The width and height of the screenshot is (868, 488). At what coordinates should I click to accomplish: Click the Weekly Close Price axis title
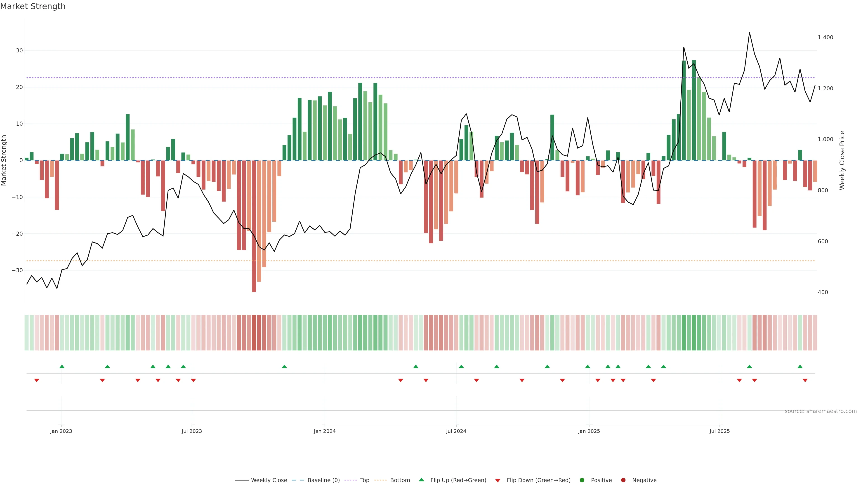pyautogui.click(x=842, y=160)
